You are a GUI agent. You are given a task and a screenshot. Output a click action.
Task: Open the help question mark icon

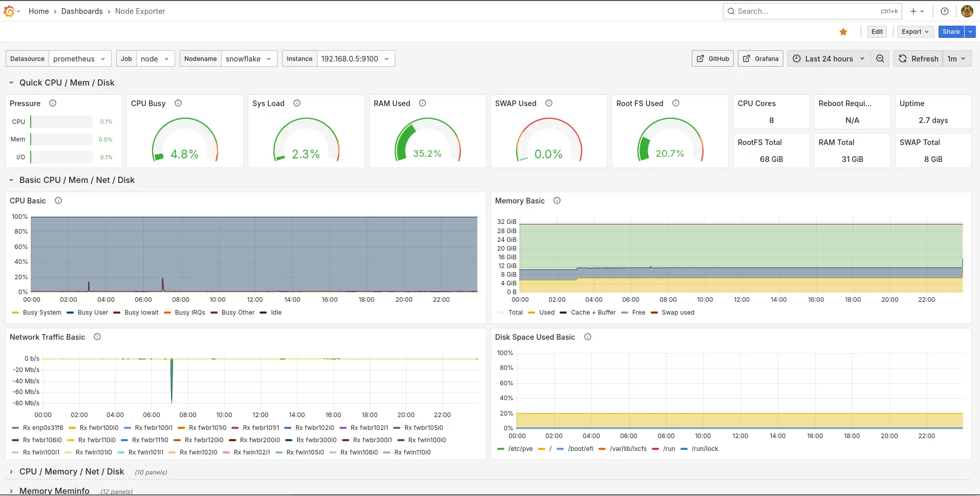pos(945,11)
